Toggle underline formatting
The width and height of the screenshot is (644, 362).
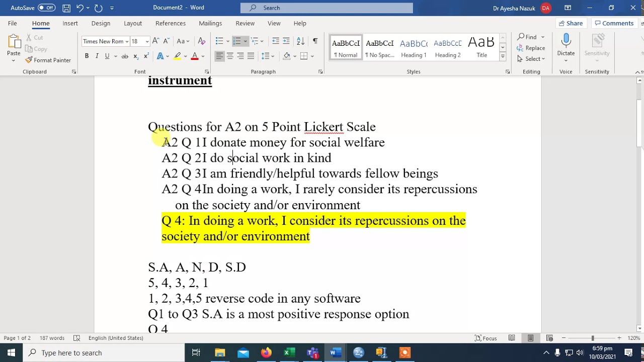pyautogui.click(x=107, y=56)
